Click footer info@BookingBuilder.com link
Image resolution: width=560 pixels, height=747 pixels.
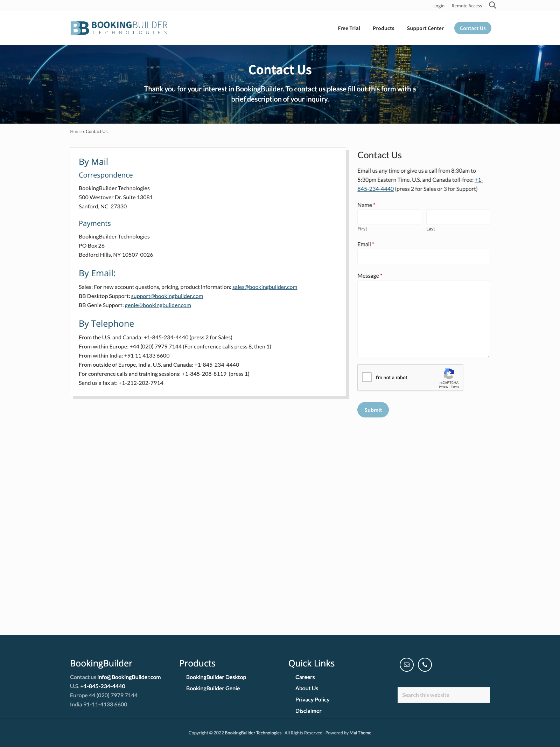coord(129,677)
